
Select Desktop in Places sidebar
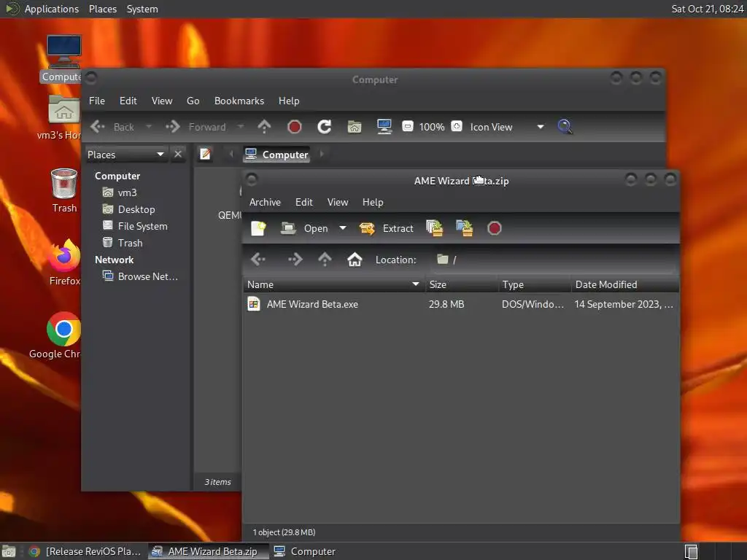click(136, 209)
